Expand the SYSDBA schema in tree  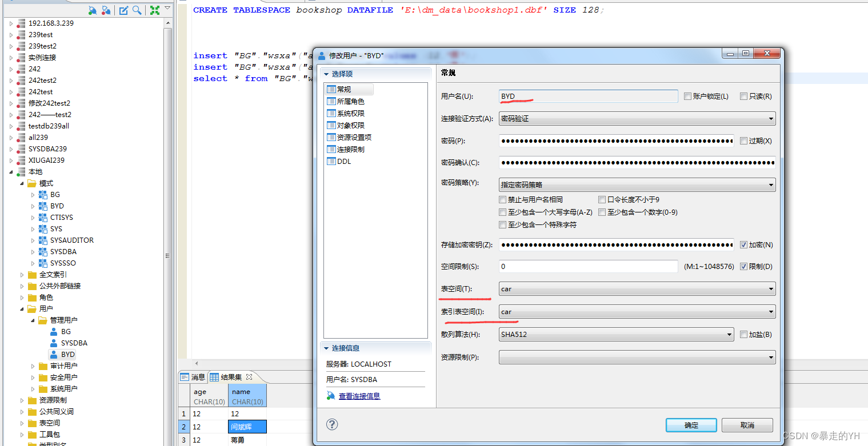coord(33,251)
